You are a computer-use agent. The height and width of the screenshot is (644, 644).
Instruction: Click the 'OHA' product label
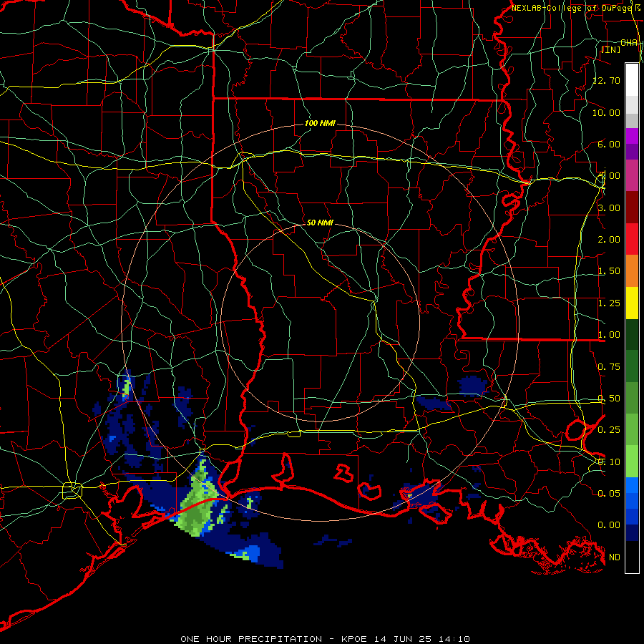(x=629, y=42)
